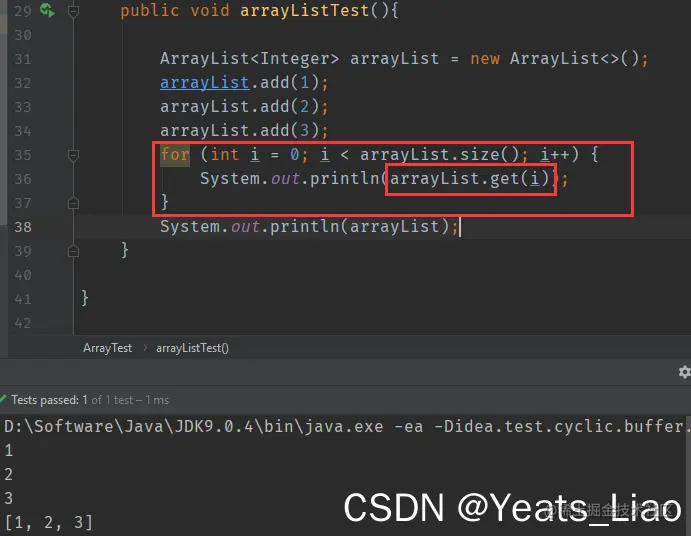Click 'public void' keywords on line 29

coord(175,11)
